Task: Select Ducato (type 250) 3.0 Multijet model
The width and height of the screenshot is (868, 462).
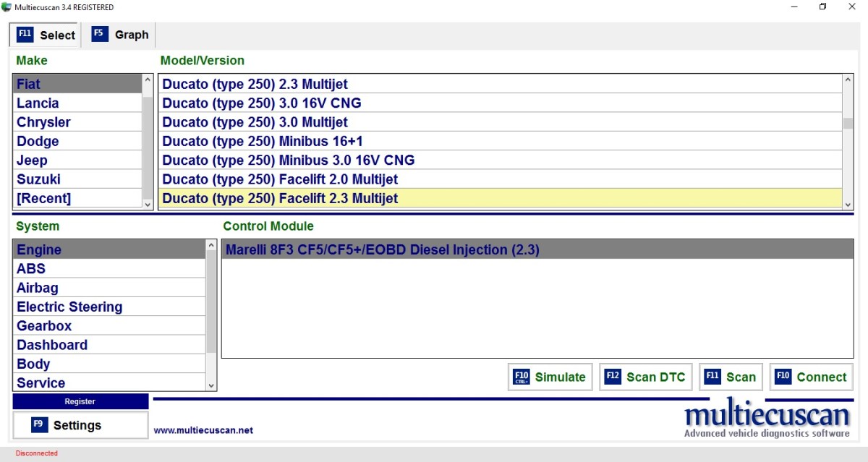Action: pos(255,122)
